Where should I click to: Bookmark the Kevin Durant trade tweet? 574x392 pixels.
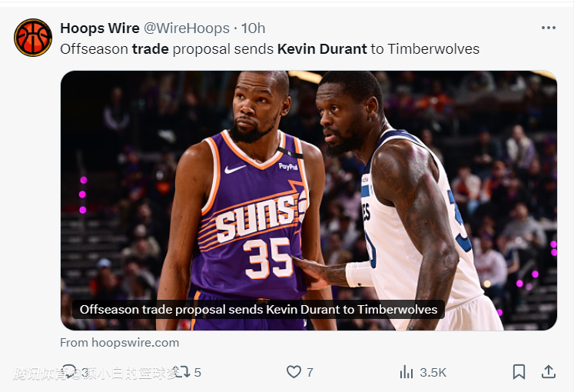click(x=519, y=372)
